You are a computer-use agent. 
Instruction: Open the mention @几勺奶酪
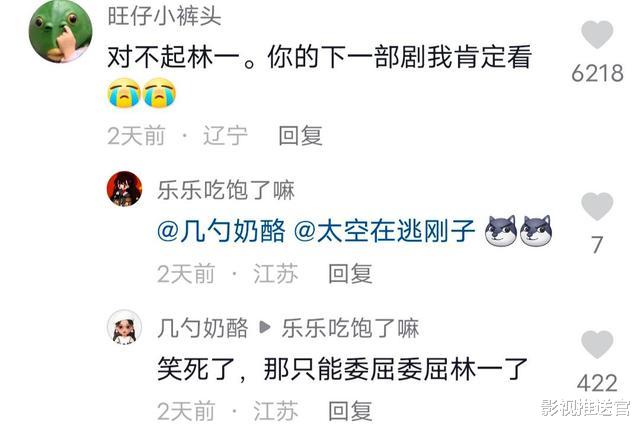pos(221,231)
